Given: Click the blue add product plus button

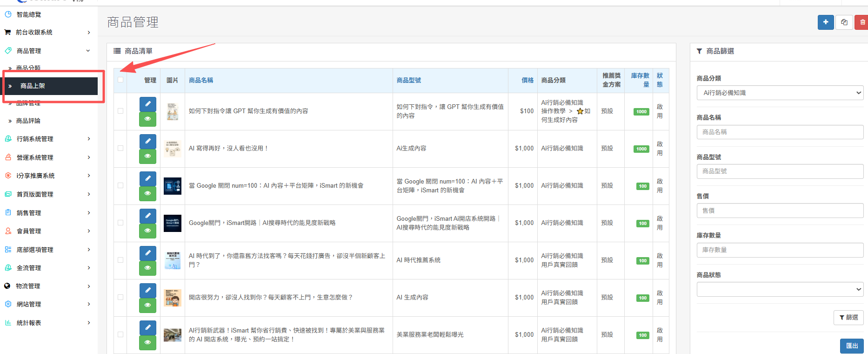Looking at the screenshot, I should point(826,22).
